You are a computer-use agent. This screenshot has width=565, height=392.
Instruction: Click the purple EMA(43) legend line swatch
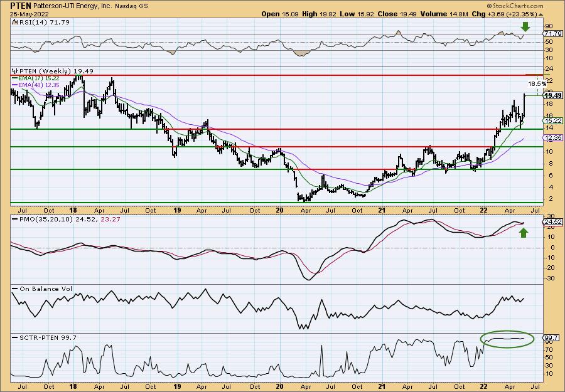tap(16, 85)
